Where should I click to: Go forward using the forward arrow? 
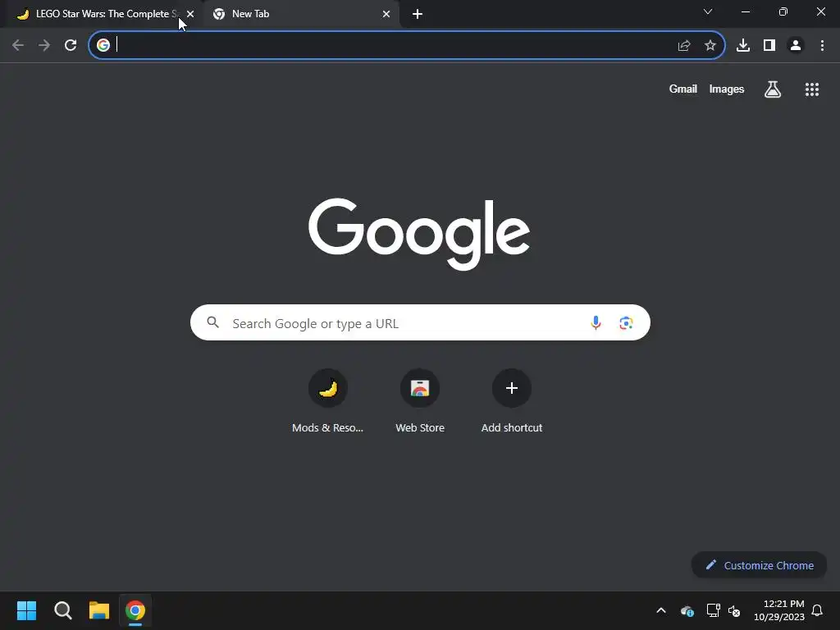tap(44, 45)
